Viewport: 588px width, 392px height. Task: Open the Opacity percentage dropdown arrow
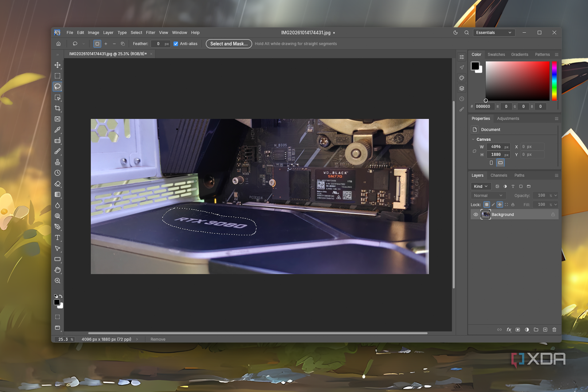(x=555, y=196)
